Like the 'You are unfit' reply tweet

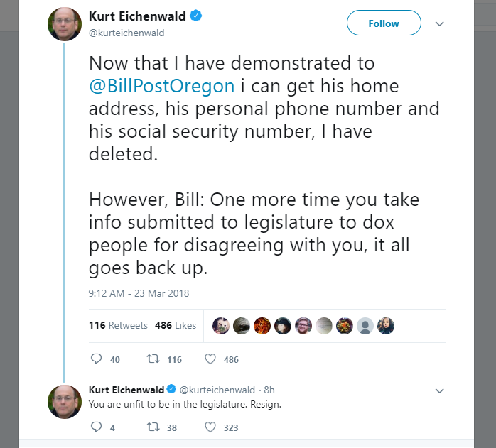point(210,427)
